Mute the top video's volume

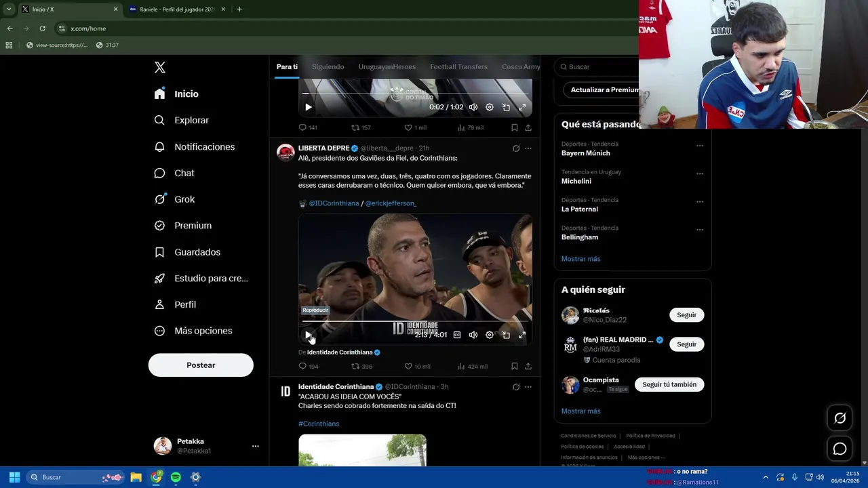click(x=473, y=107)
